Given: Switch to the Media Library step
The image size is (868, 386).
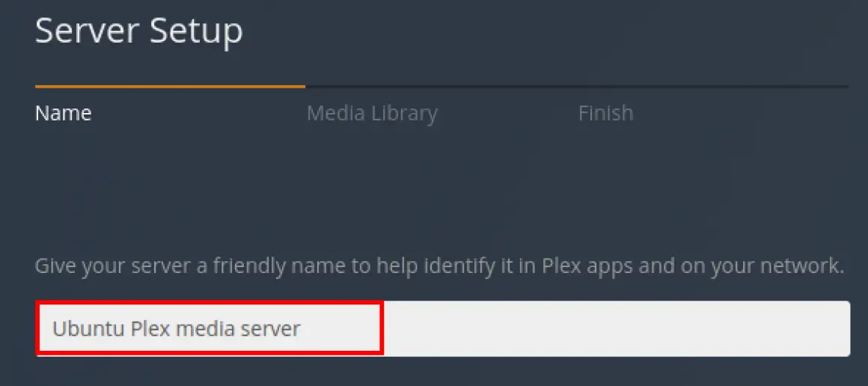Looking at the screenshot, I should click(x=372, y=114).
